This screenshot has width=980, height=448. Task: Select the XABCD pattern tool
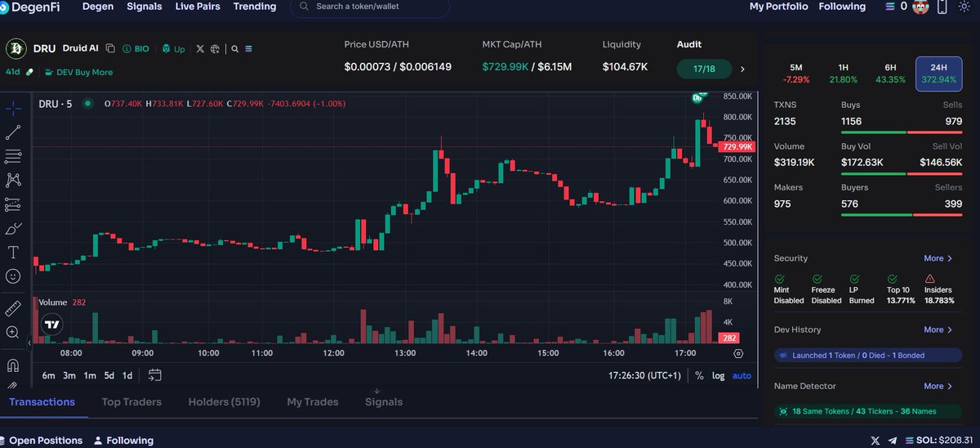13,180
